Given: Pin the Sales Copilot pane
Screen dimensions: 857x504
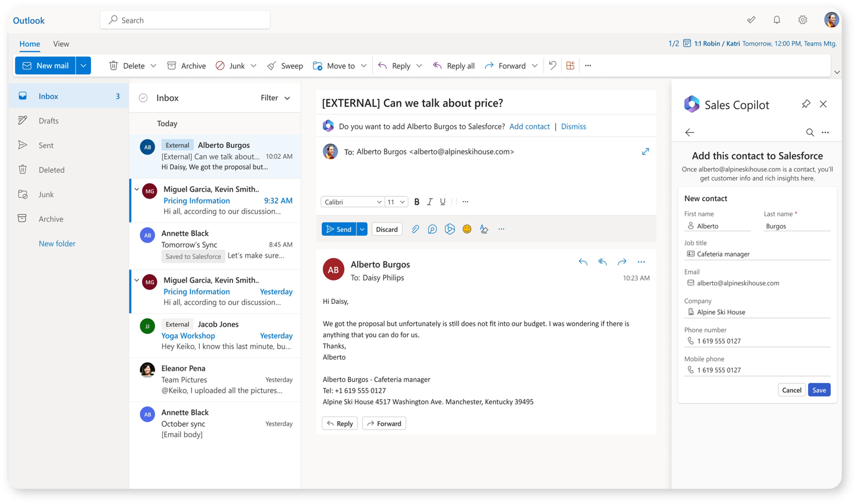Looking at the screenshot, I should (x=806, y=104).
